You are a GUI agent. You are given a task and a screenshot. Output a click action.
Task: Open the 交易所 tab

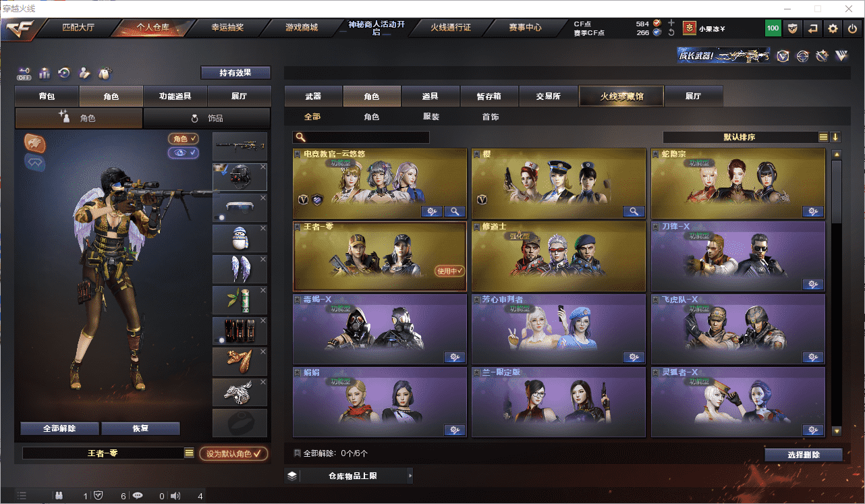pyautogui.click(x=548, y=96)
